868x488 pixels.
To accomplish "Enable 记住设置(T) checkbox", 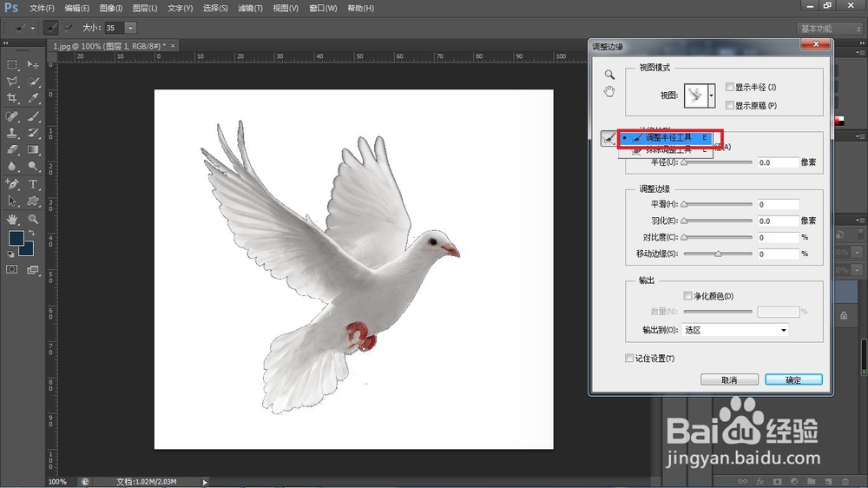I will [x=629, y=359].
